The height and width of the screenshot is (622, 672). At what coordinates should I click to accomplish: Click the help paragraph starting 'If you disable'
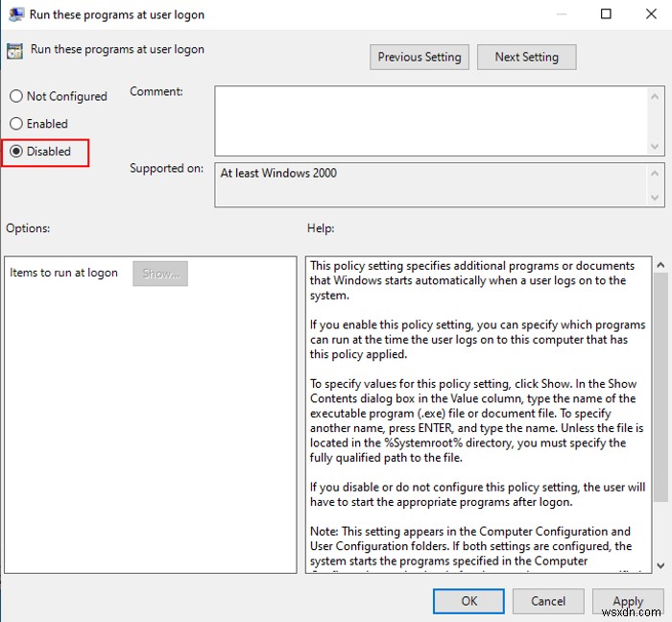(x=477, y=494)
